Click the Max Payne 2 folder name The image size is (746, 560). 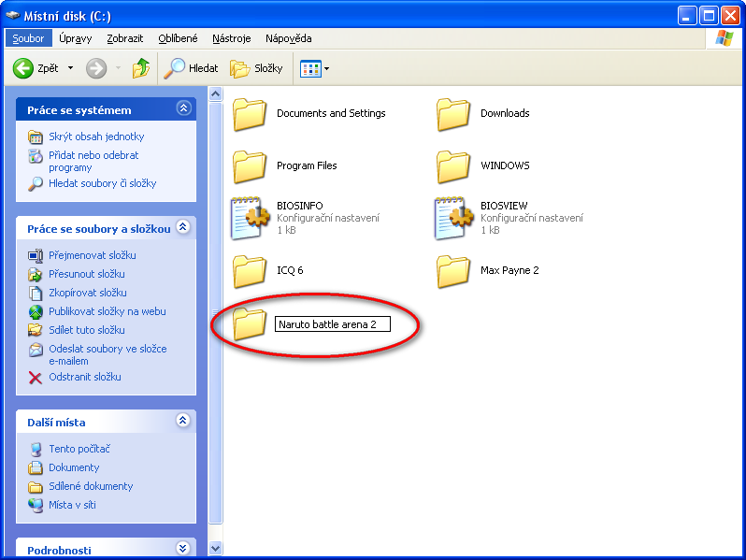point(509,270)
